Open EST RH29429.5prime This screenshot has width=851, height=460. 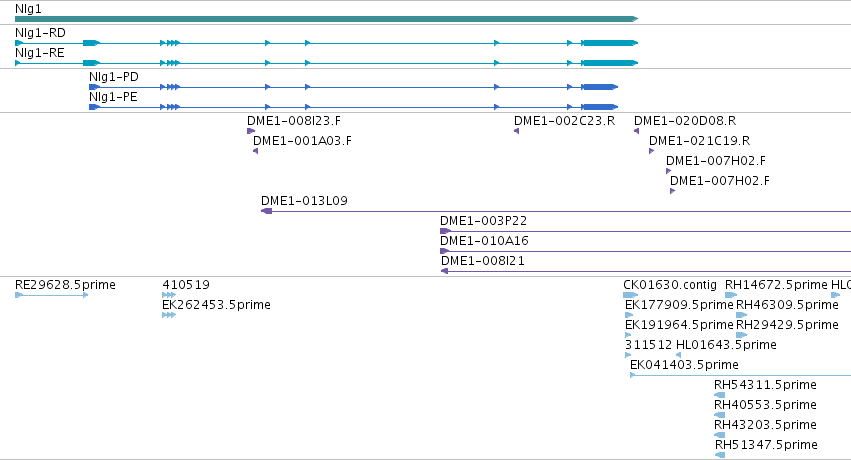788,324
